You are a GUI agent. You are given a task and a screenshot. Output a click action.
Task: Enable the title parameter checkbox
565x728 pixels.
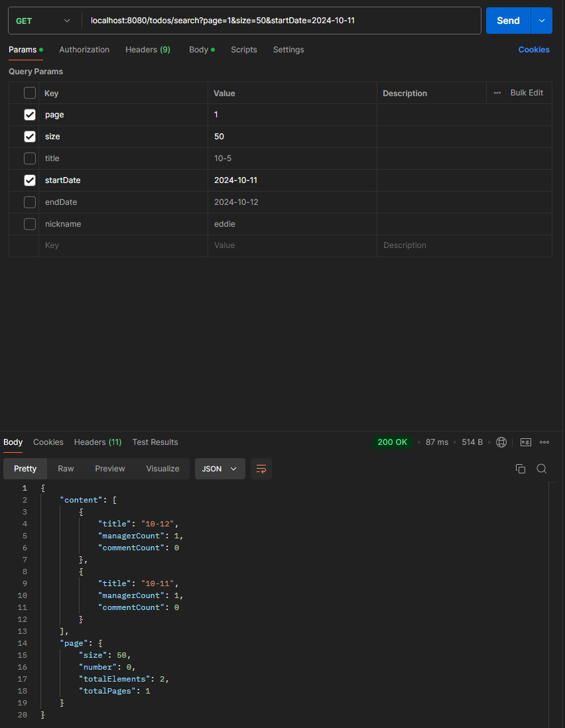click(x=30, y=158)
